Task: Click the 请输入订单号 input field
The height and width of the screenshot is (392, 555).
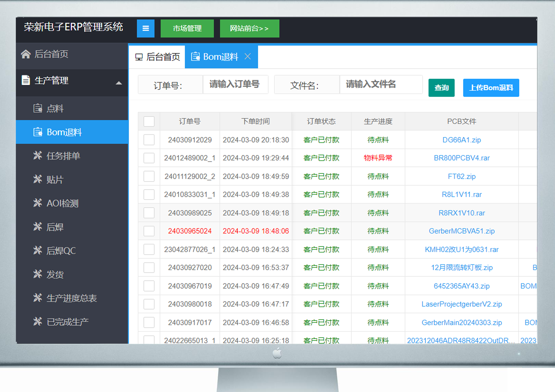Action: [x=235, y=85]
